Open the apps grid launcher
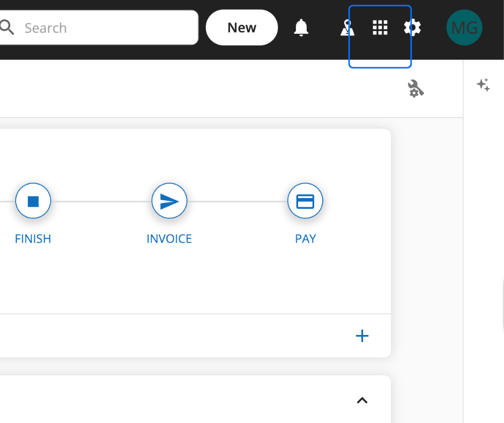Screen dimensions: 504x423 click(380, 28)
